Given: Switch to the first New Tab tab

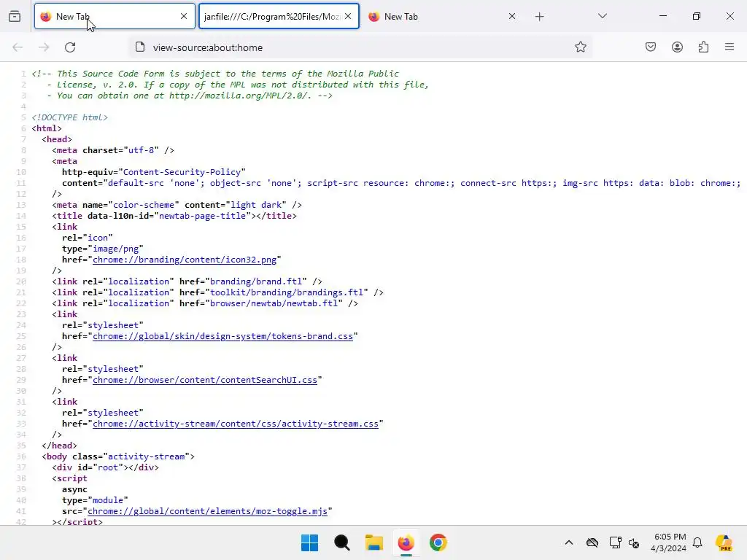Looking at the screenshot, I should click(x=115, y=17).
